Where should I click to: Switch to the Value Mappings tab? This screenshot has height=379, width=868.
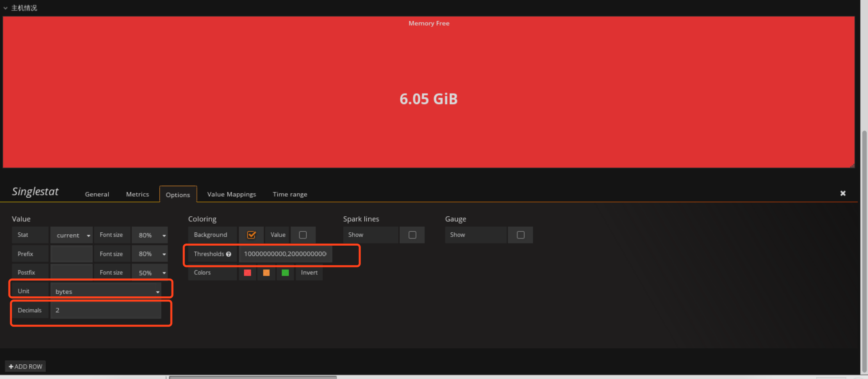pyautogui.click(x=231, y=194)
